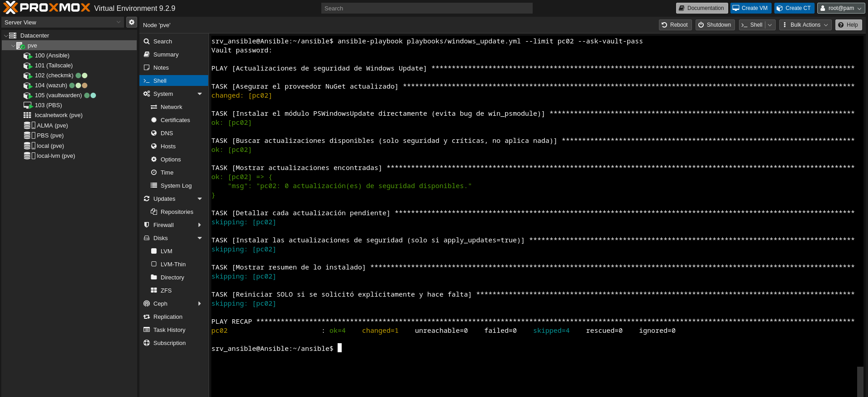Collapse the Disks section arrow
Image resolution: width=868 pixels, height=397 pixels.
(x=200, y=238)
